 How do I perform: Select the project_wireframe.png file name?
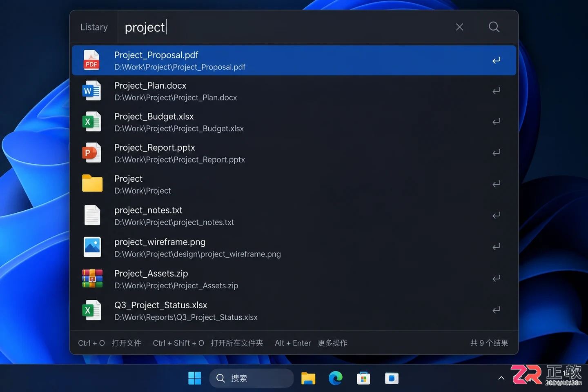point(160,242)
